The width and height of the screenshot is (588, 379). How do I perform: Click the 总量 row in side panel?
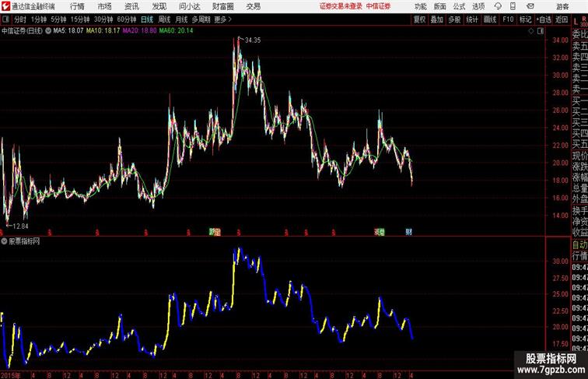click(x=579, y=188)
